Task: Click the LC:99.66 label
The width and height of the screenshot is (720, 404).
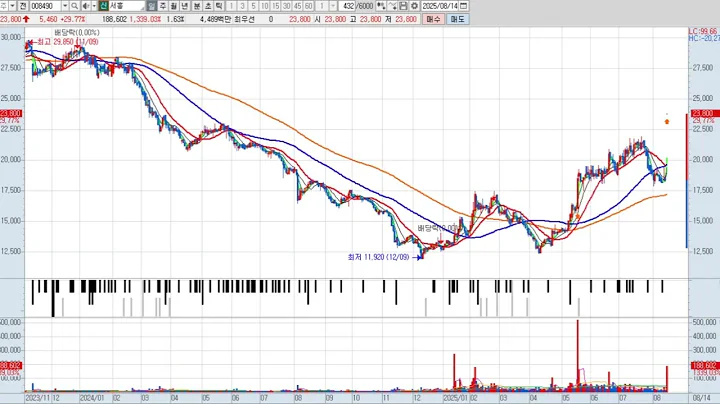Action: (x=703, y=32)
